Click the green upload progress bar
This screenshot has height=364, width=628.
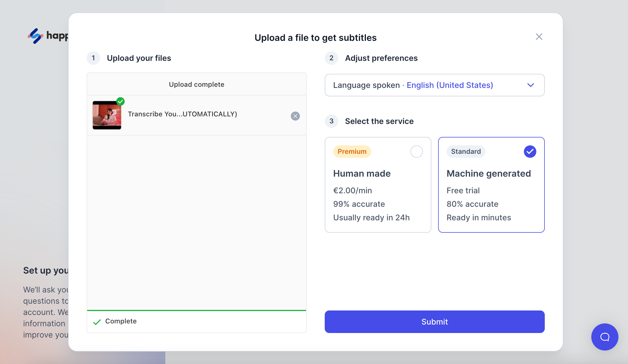tap(196, 310)
